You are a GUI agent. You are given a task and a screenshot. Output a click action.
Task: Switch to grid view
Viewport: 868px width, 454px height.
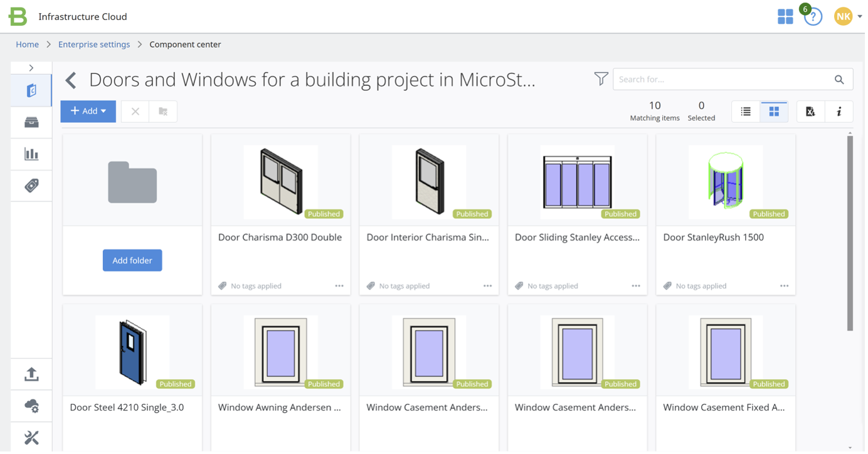tap(773, 111)
